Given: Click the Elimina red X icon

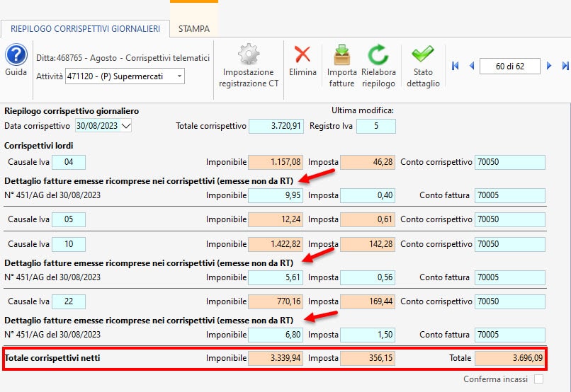Looking at the screenshot, I should coord(303,55).
